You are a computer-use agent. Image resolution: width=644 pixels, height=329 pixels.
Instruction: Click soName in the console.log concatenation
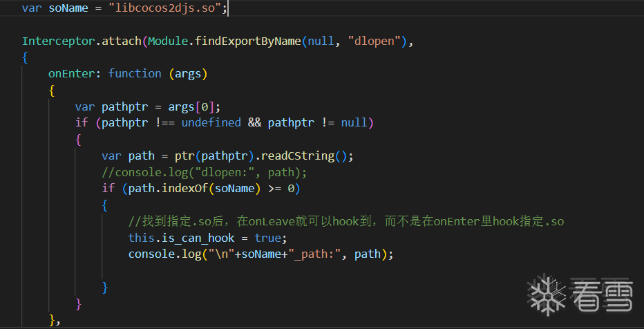pos(261,254)
